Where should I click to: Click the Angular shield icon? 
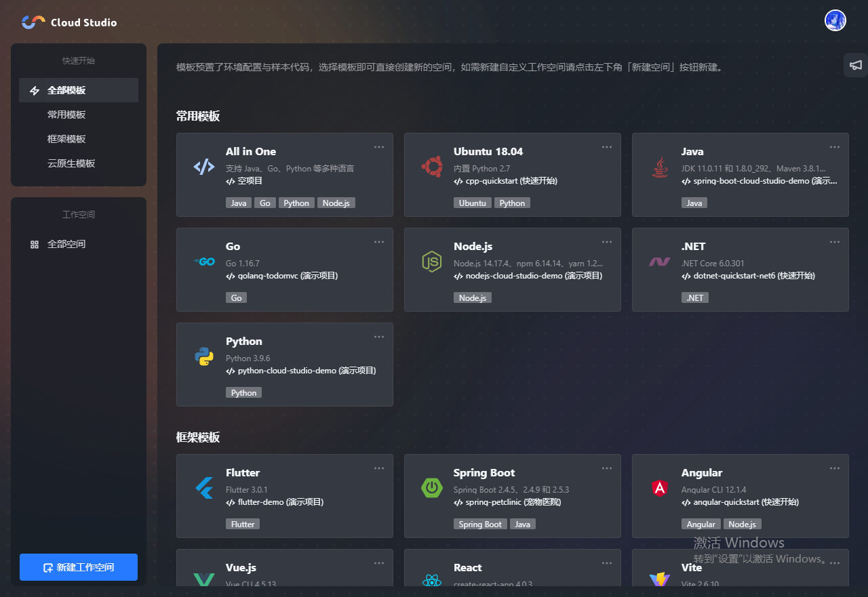coord(659,487)
